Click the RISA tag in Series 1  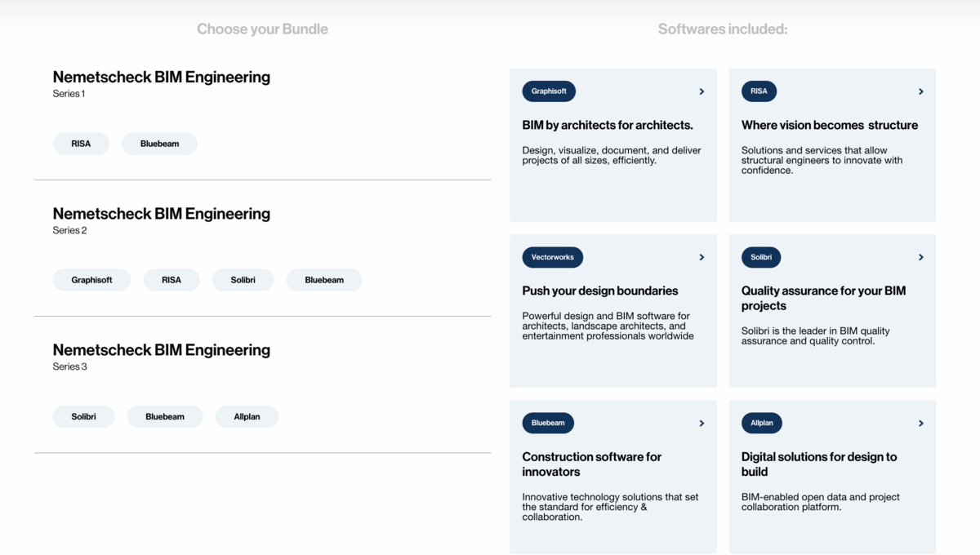[x=81, y=144]
